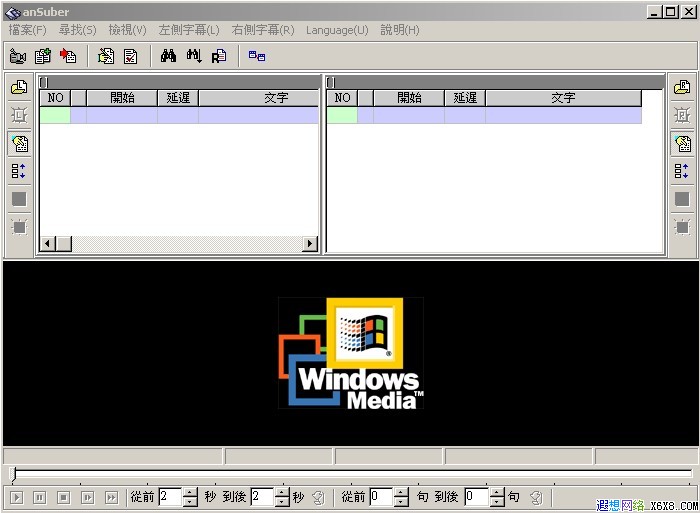Click the gray square icon in right sidebar

[682, 199]
